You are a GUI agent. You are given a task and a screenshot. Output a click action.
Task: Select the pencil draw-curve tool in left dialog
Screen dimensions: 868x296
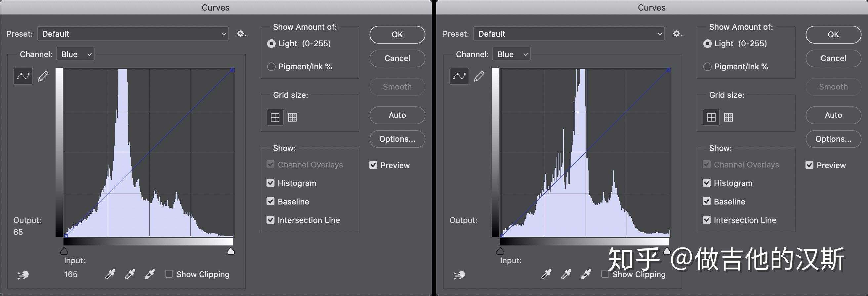[x=43, y=76]
